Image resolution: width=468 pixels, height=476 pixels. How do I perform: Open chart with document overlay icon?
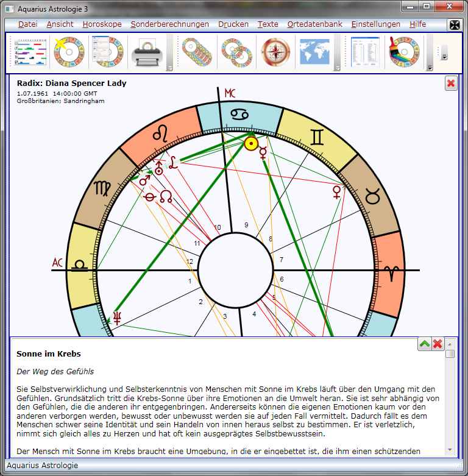(107, 52)
